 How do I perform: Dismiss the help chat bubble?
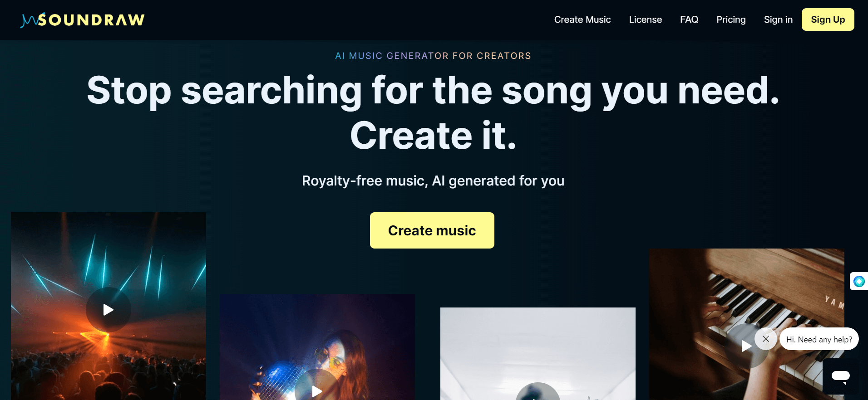pyautogui.click(x=766, y=339)
